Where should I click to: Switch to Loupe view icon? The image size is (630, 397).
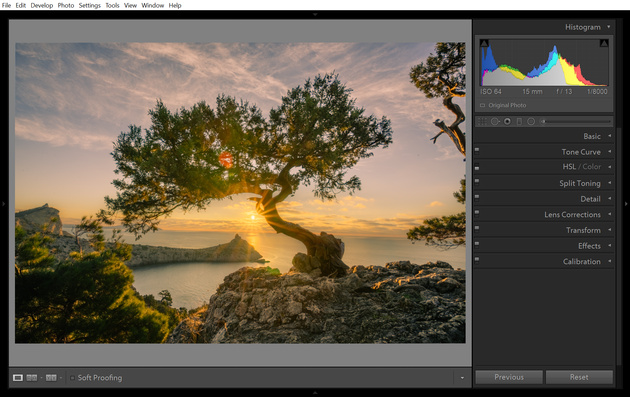[x=18, y=378]
